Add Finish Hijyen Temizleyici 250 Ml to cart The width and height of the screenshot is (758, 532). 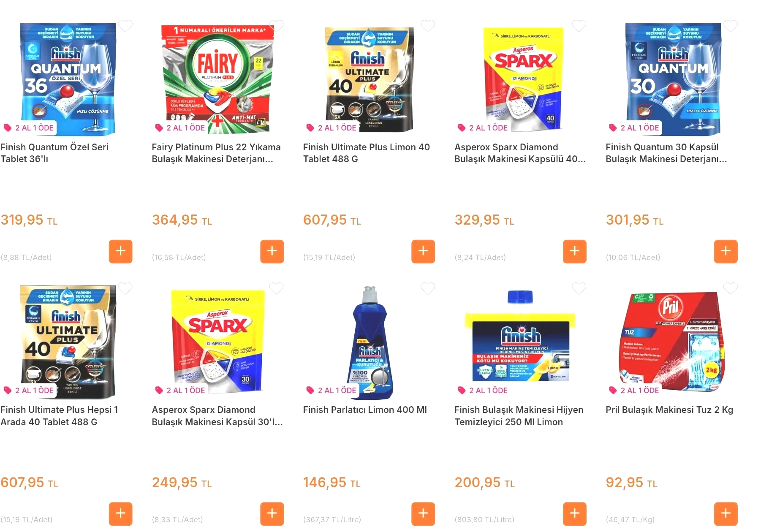tap(575, 514)
